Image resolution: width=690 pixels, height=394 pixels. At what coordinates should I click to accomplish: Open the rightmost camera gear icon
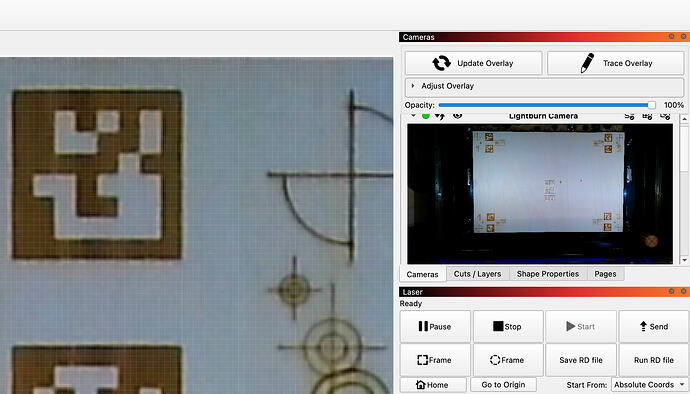tap(665, 116)
